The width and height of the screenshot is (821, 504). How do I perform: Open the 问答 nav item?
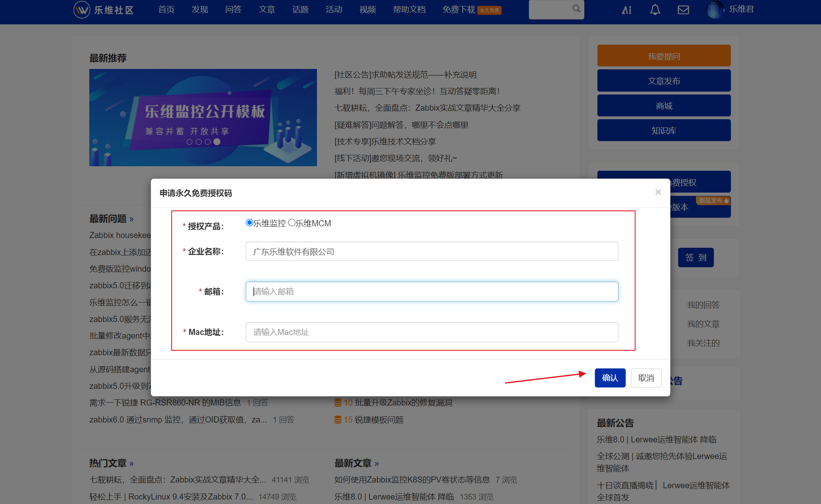[x=233, y=10]
